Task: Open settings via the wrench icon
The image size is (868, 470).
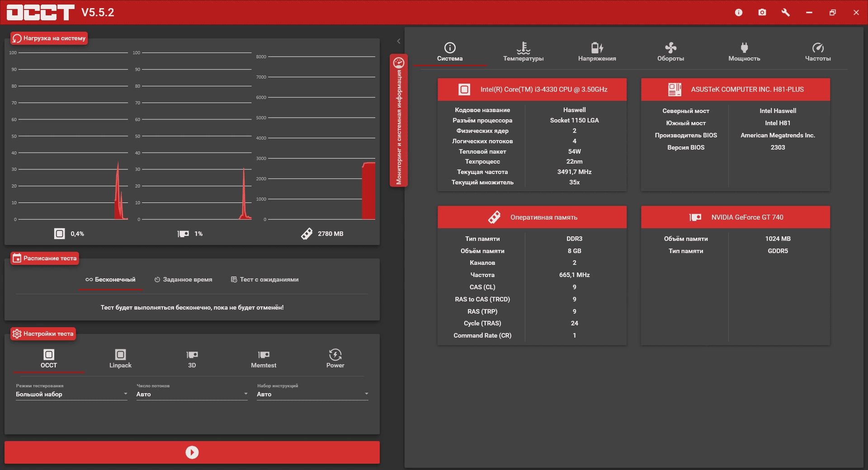Action: (786, 13)
